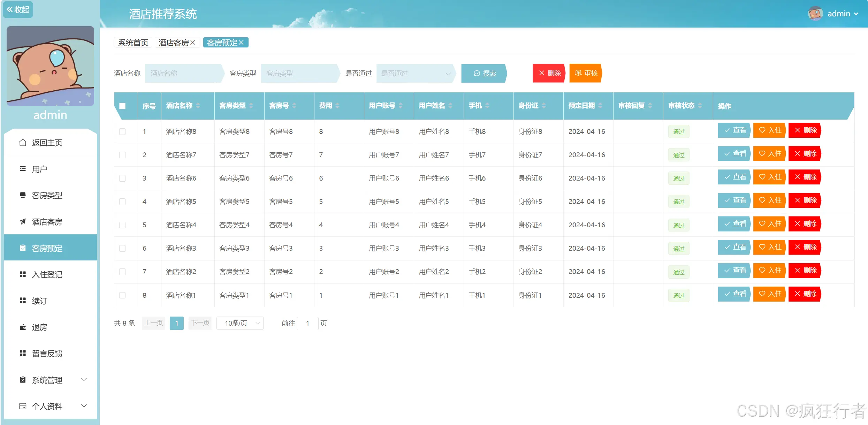Check the row checkbox for 酒店名称7
Screen dimensions: 868x425
pyautogui.click(x=122, y=155)
